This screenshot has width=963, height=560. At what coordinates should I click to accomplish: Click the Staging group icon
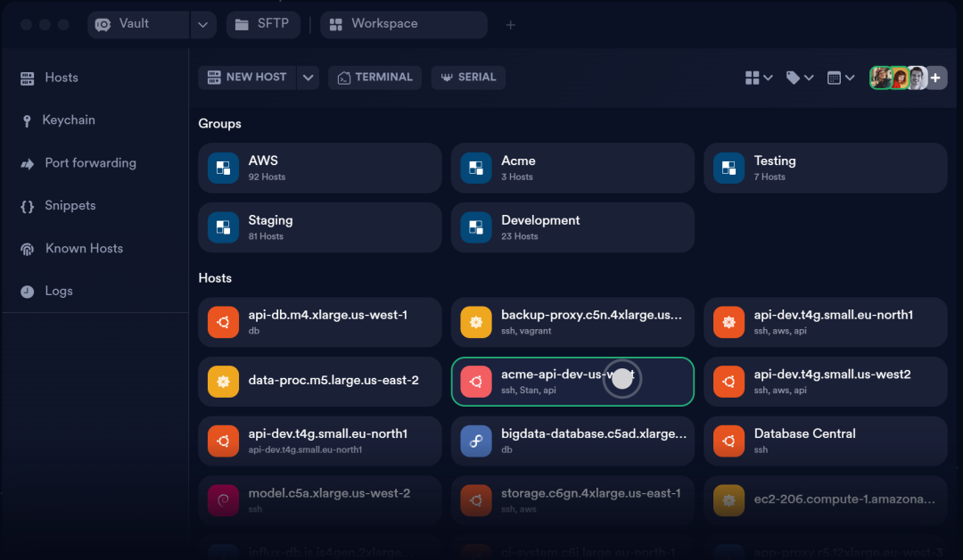224,227
